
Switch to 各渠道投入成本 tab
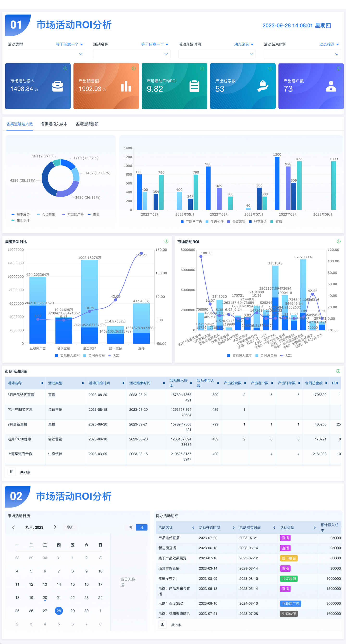(54, 124)
